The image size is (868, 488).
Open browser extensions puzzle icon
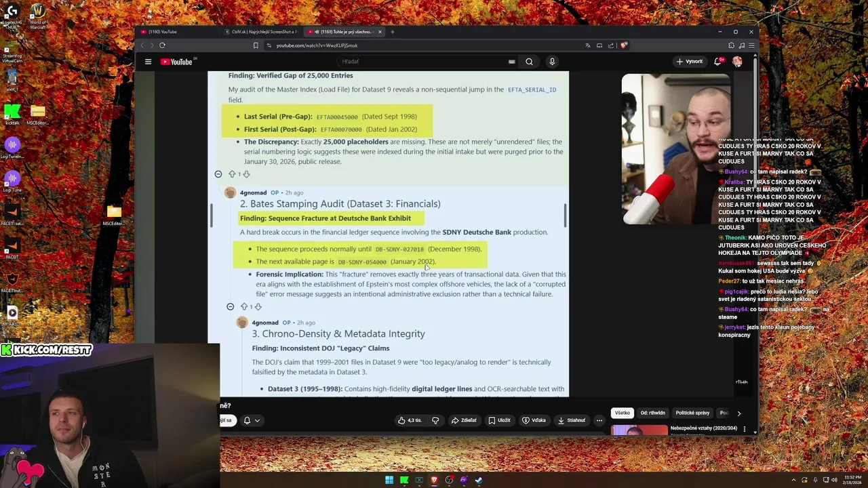pyautogui.click(x=731, y=45)
